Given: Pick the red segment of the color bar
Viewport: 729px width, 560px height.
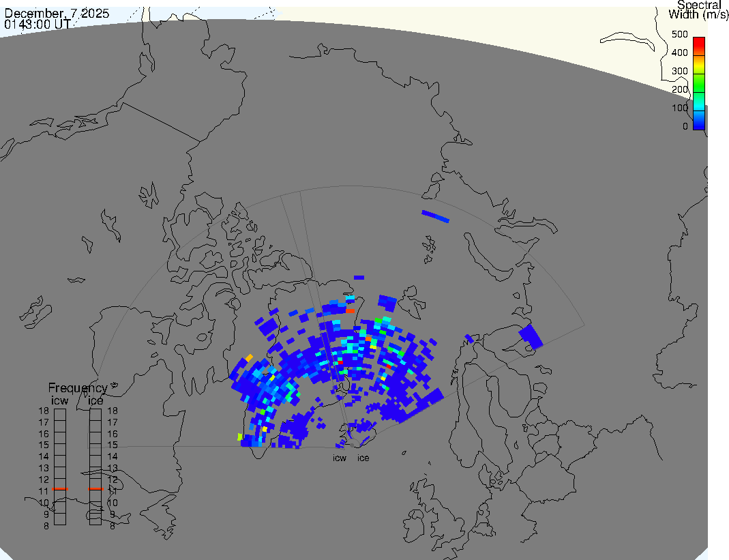Looking at the screenshot, I should point(699,46).
